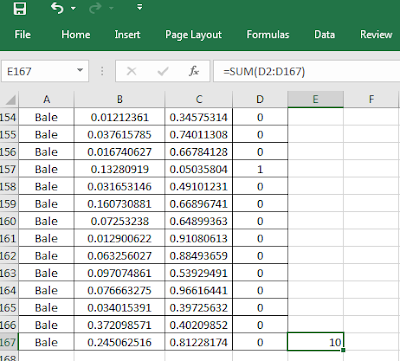
Task: Open the File tab
Action: coord(22,34)
